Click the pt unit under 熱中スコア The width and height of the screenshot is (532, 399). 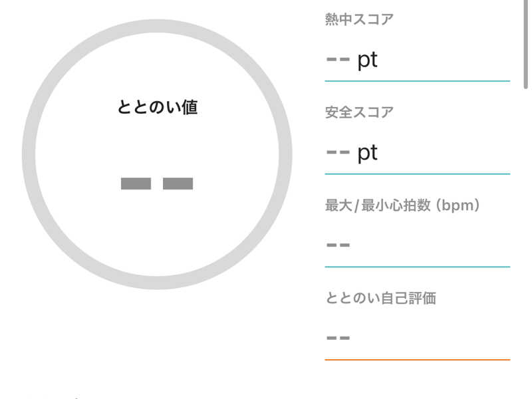pyautogui.click(x=368, y=60)
